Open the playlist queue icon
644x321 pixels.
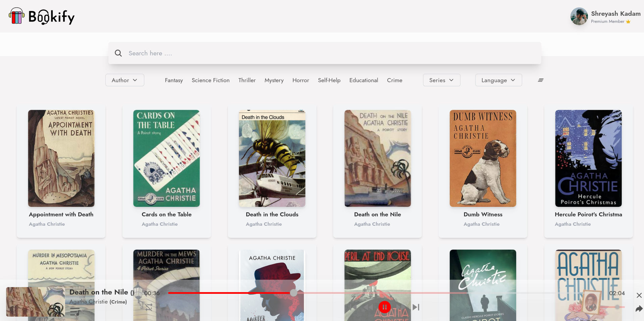coord(75,312)
